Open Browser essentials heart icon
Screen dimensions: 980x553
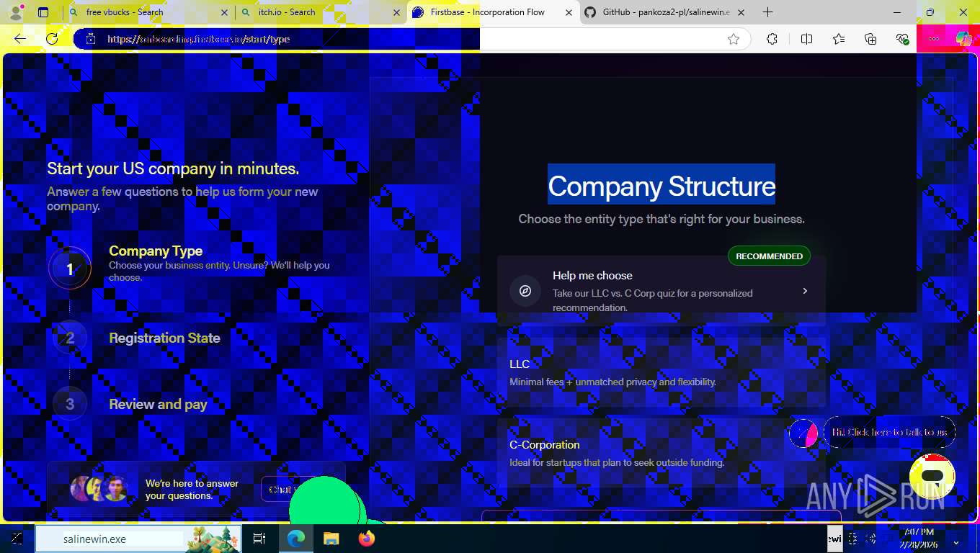(902, 39)
